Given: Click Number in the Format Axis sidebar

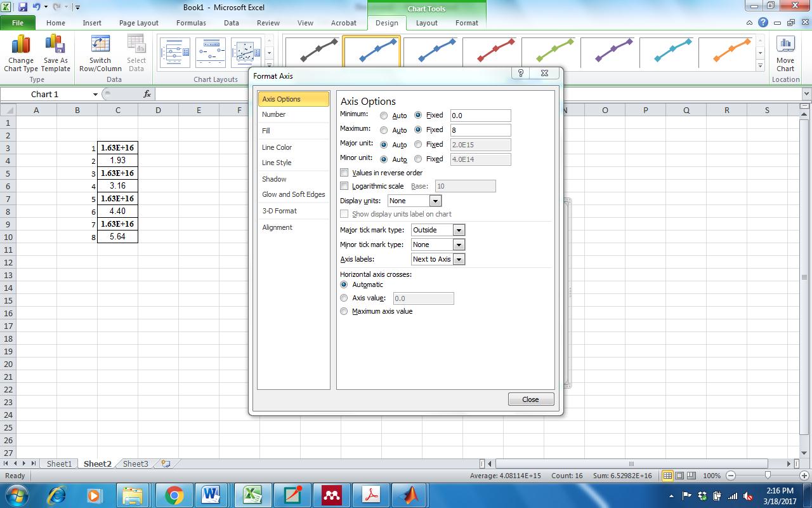Looking at the screenshot, I should pyautogui.click(x=273, y=115).
